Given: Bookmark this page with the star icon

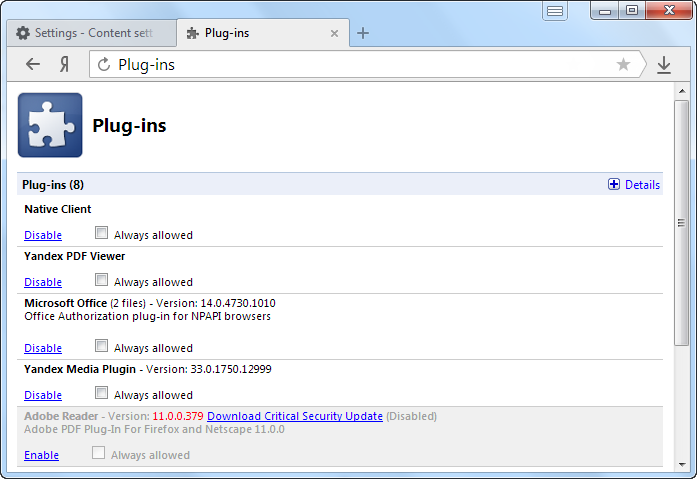Looking at the screenshot, I should (623, 64).
